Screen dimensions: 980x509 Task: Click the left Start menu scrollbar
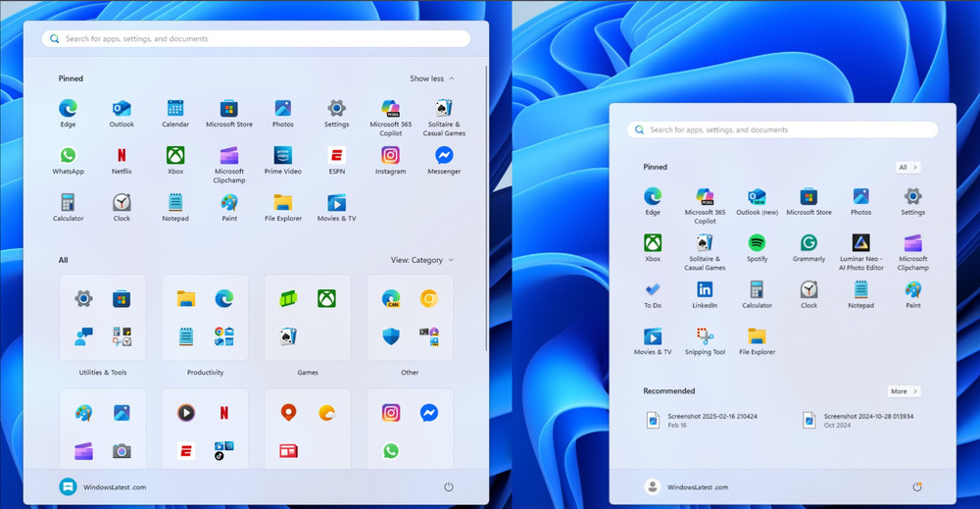[486, 206]
